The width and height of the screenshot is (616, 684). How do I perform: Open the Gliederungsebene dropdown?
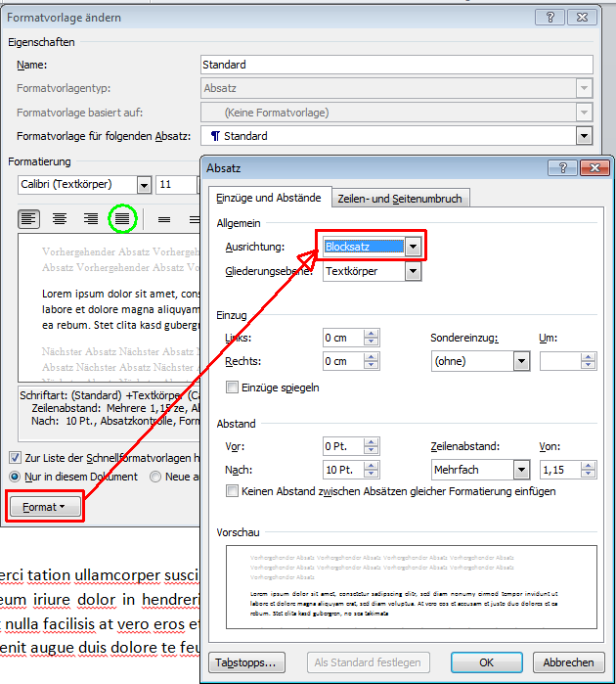pos(413,271)
